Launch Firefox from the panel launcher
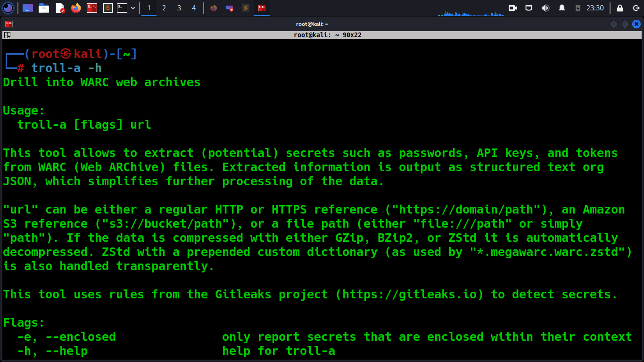 click(x=76, y=8)
